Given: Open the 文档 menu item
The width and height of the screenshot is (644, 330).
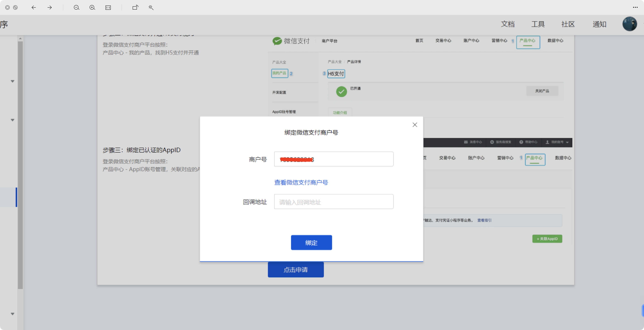Looking at the screenshot, I should coord(508,24).
